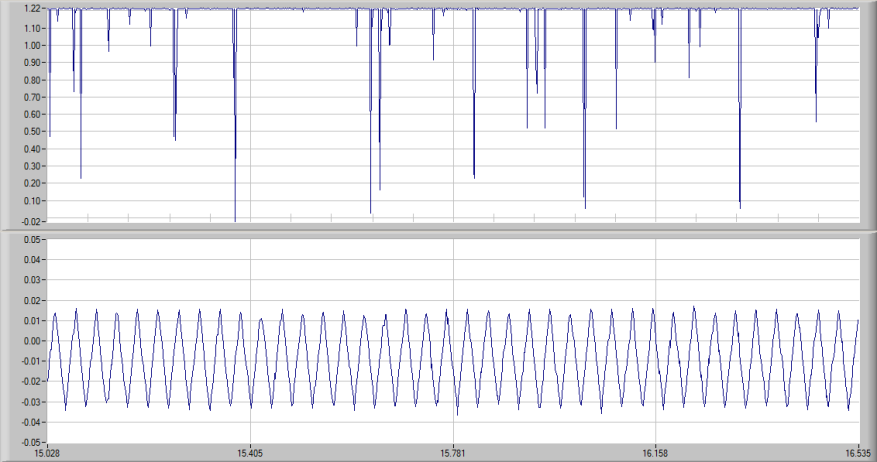Select the 0.90 y-axis label

tap(34, 63)
